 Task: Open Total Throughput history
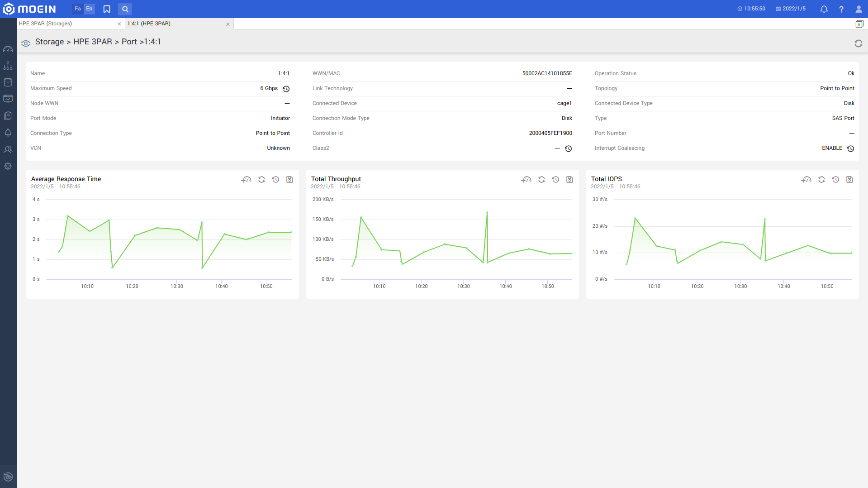pos(555,180)
